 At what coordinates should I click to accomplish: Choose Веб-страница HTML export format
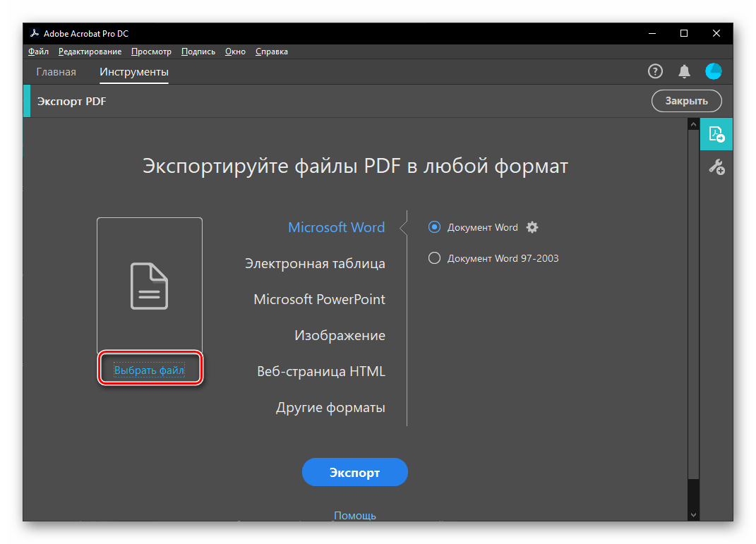(x=321, y=372)
